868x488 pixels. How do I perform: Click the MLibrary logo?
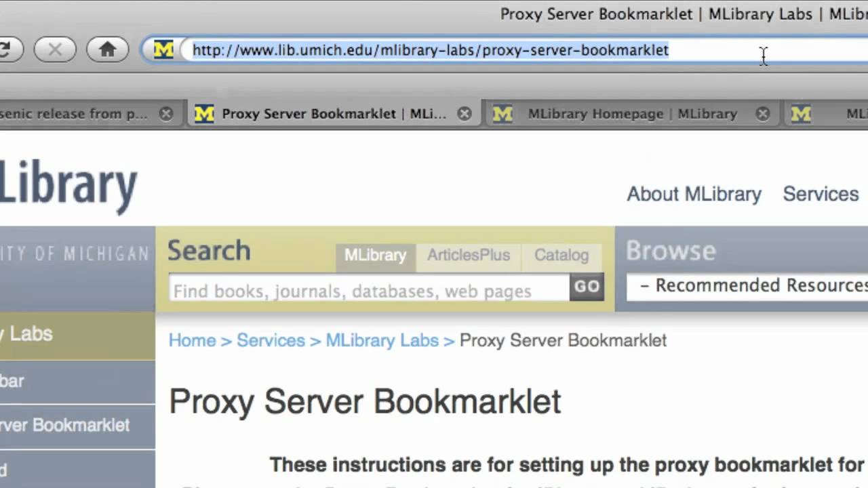tap(68, 185)
